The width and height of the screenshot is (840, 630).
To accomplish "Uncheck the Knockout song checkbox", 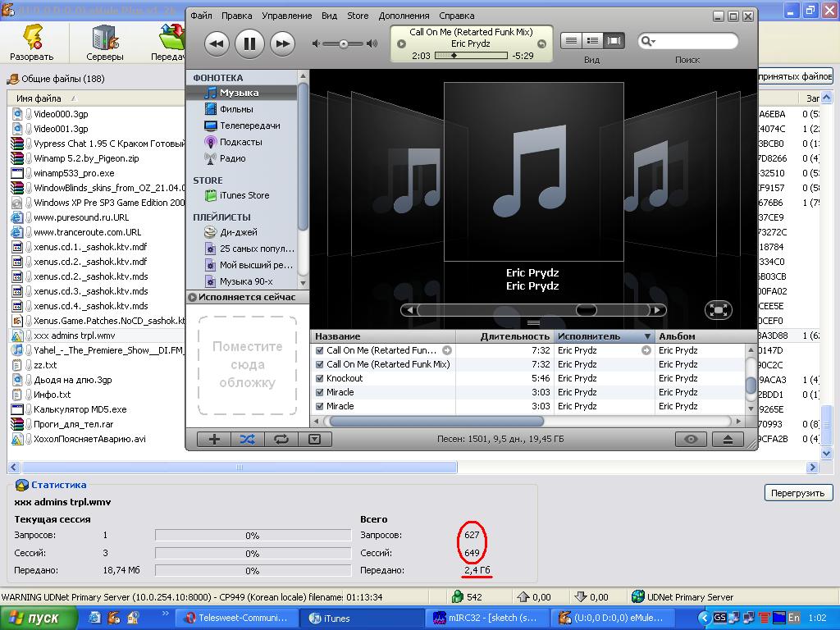I will tap(320, 378).
